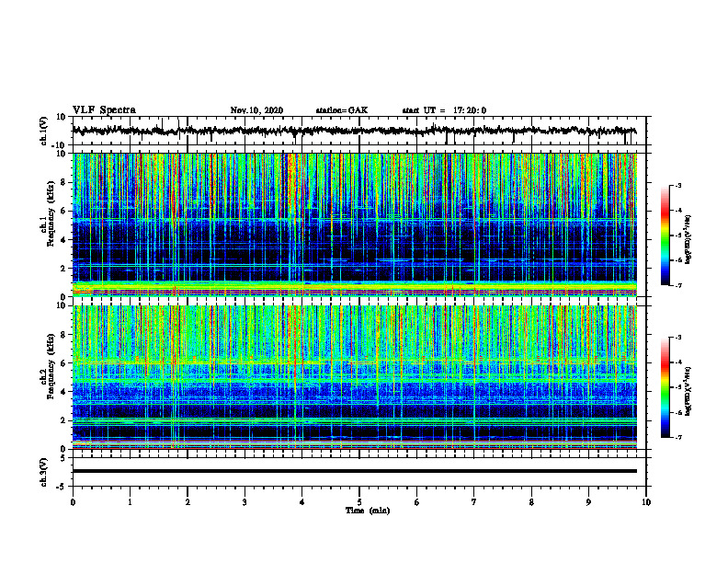Image resolution: width=728 pixels, height=563 pixels.
Task: Click the ch.2 spectrogram color scale bar
Action: point(665,387)
